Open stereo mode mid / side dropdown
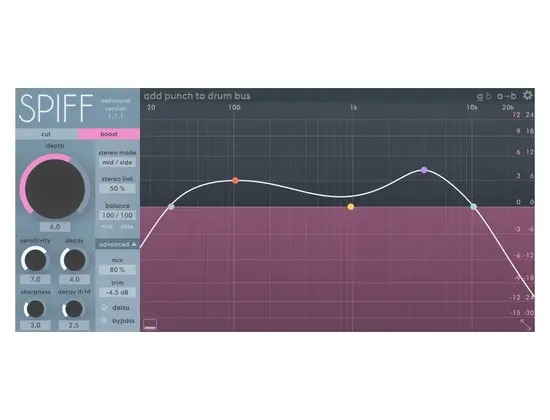This screenshot has width=550, height=420. [117, 162]
